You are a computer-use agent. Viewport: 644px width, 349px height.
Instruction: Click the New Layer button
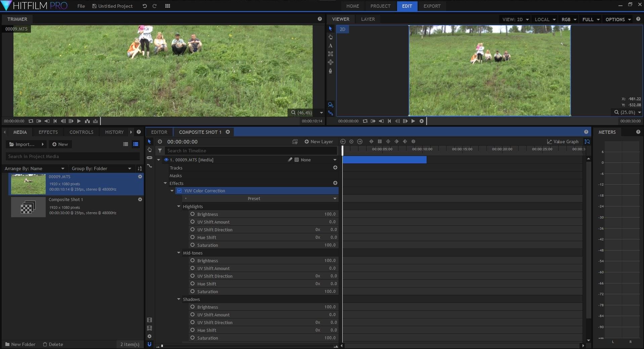click(318, 142)
